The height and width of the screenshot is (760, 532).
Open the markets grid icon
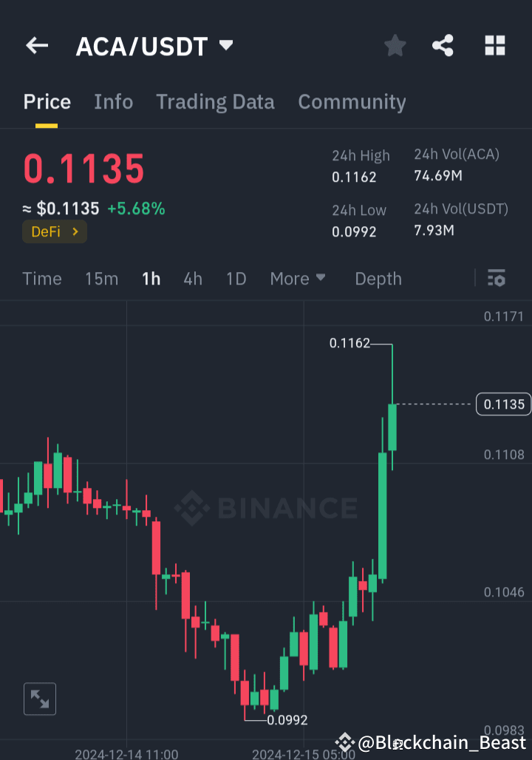[x=494, y=45]
